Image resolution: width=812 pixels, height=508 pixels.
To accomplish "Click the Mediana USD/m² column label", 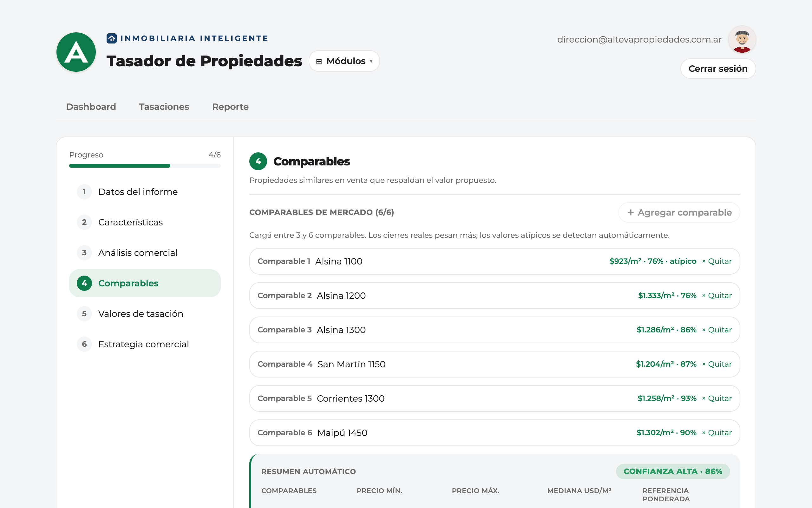I will click(x=579, y=491).
